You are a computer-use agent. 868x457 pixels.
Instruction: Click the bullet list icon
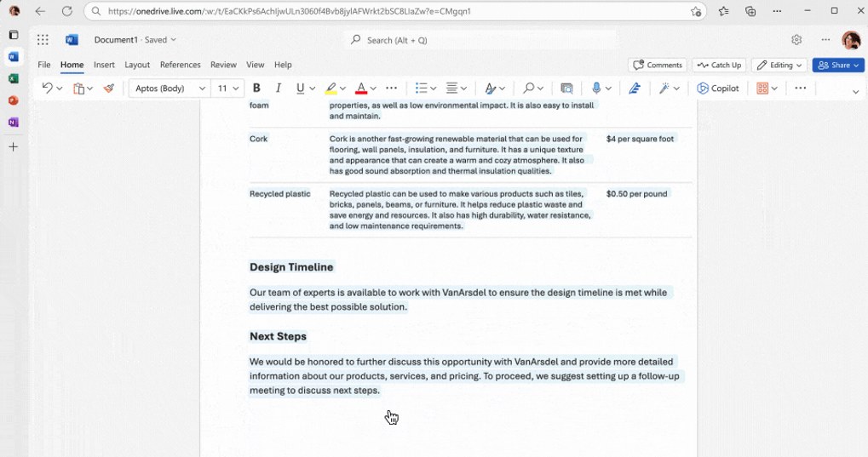[422, 88]
